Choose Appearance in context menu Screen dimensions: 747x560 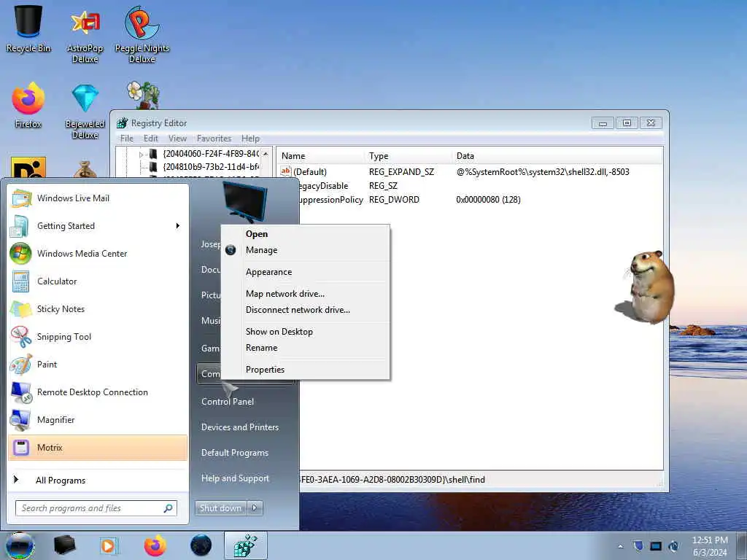click(268, 272)
